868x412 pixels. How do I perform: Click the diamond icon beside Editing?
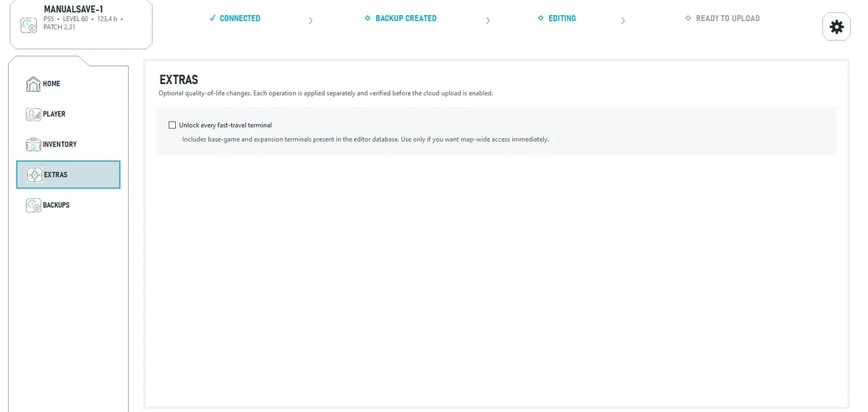[x=540, y=18]
